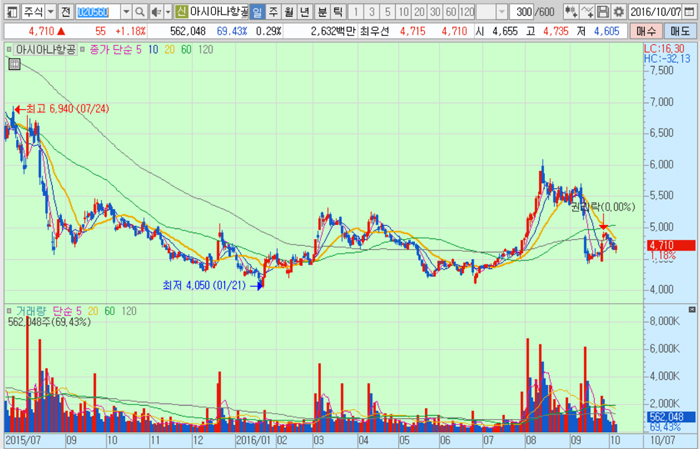Click the 거래량 volume legend label
This screenshot has width=700, height=449.
[x=31, y=311]
